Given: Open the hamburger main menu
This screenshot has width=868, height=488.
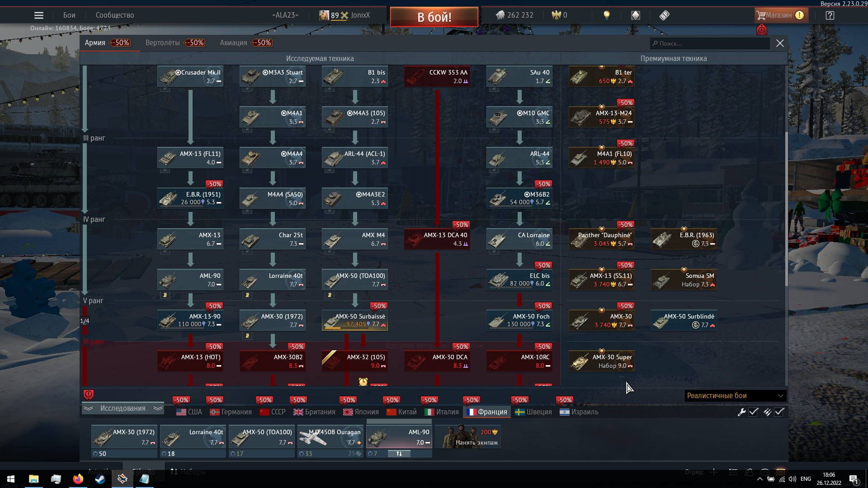Looking at the screenshot, I should click(x=39, y=15).
